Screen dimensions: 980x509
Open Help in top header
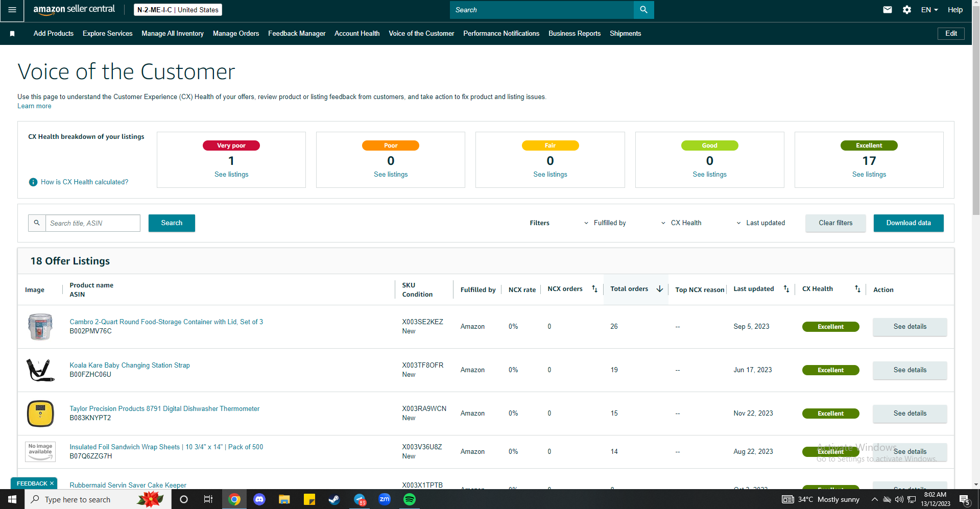click(955, 10)
